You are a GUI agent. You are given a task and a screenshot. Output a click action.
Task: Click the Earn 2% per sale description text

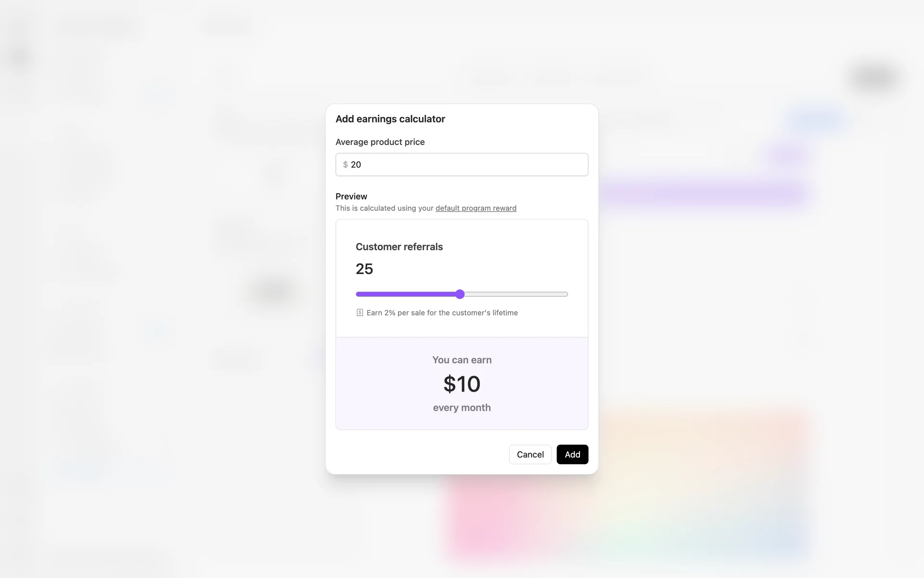(x=442, y=313)
